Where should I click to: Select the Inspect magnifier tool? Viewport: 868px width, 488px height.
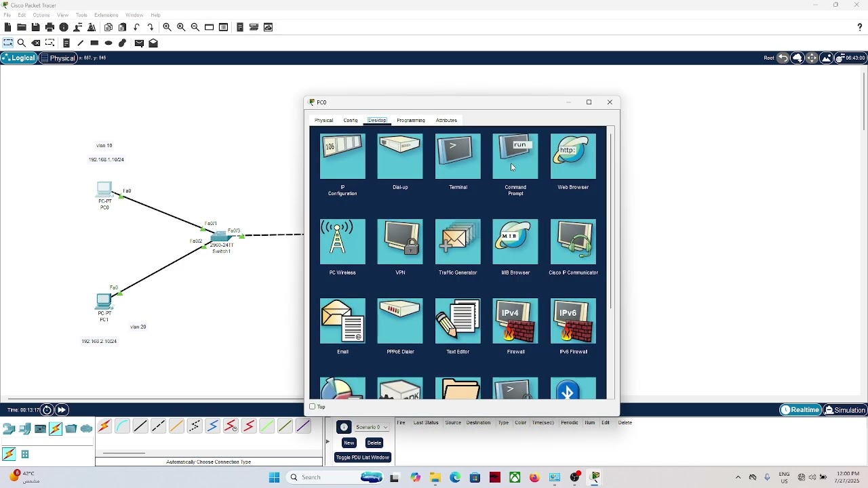pyautogui.click(x=21, y=43)
